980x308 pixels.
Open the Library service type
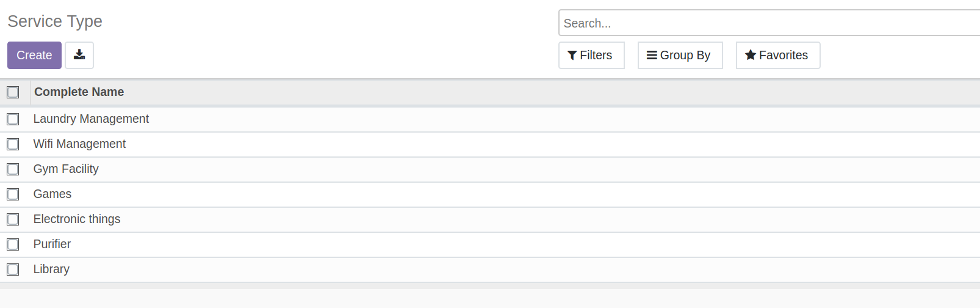tap(51, 269)
